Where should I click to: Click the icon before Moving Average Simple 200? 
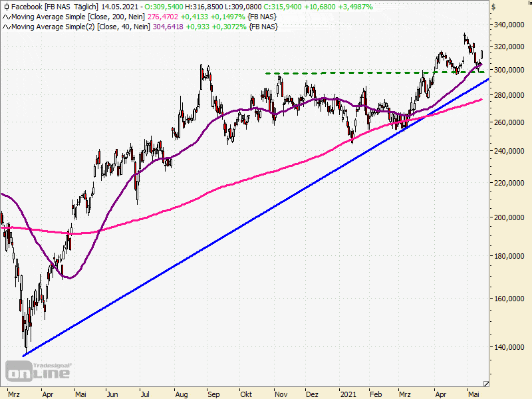[6, 17]
